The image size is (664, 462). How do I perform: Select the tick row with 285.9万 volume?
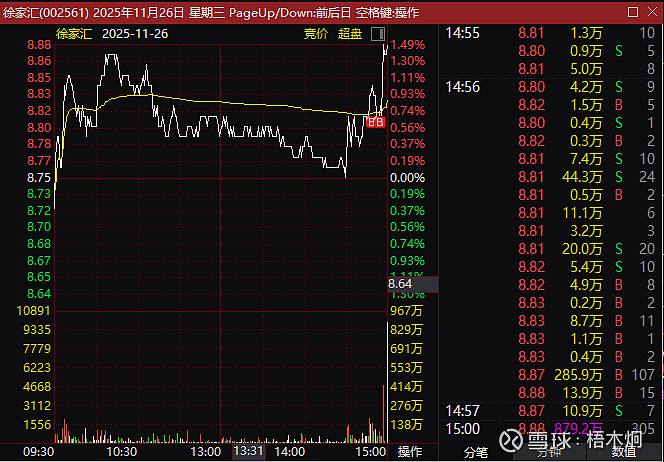click(551, 375)
